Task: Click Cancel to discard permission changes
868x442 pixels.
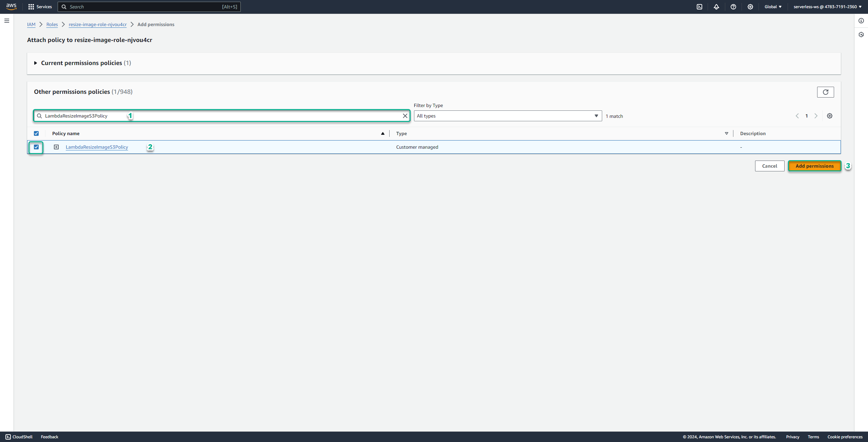Action: (769, 165)
